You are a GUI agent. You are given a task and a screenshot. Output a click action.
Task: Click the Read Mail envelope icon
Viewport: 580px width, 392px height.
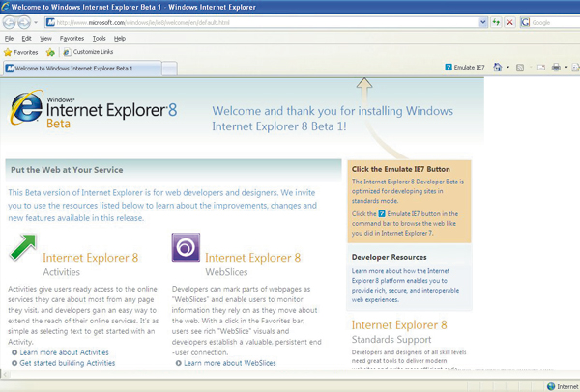point(538,68)
